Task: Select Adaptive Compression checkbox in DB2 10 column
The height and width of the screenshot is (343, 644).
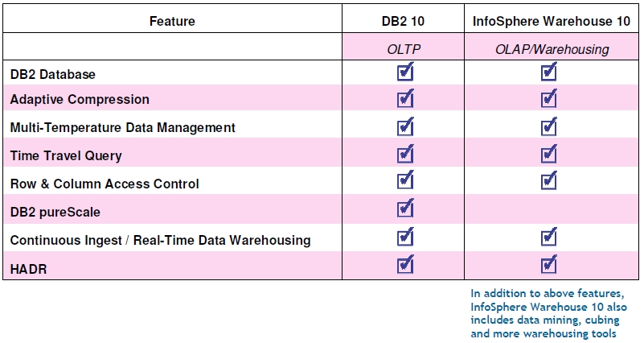Action: pos(405,99)
